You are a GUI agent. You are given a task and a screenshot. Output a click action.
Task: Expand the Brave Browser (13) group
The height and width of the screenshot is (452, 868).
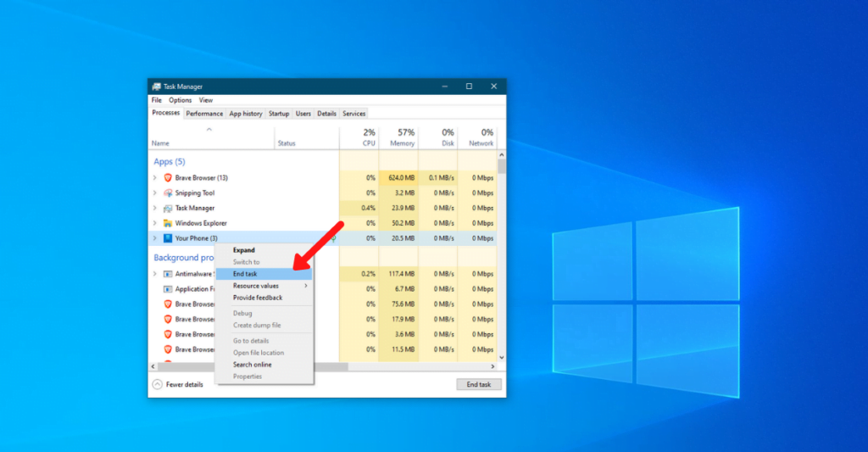(155, 178)
